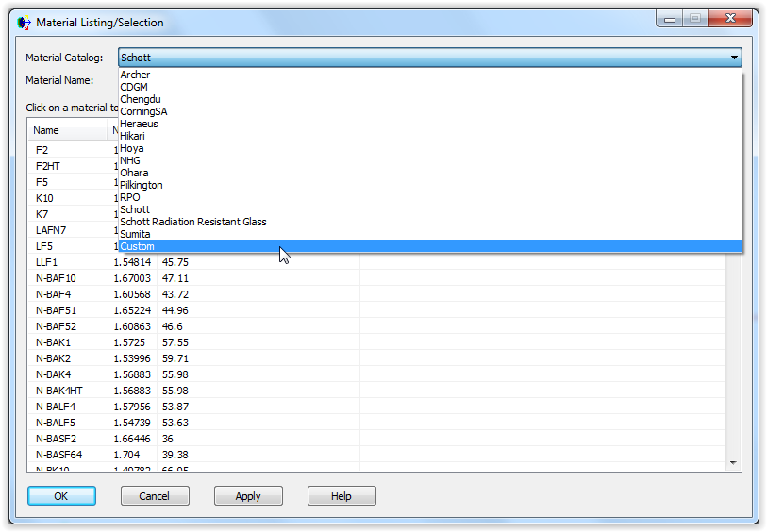Apply the material selection

tap(248, 496)
